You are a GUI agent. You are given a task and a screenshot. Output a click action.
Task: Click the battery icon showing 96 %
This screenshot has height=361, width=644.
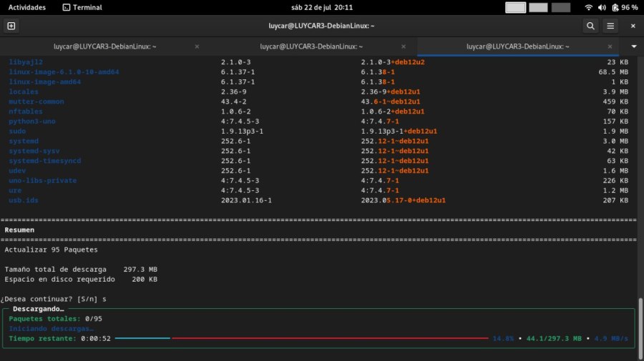(615, 7)
